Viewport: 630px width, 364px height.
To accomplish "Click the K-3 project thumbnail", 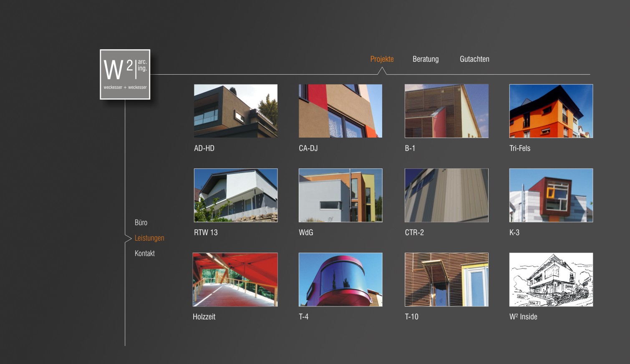I will (x=551, y=195).
